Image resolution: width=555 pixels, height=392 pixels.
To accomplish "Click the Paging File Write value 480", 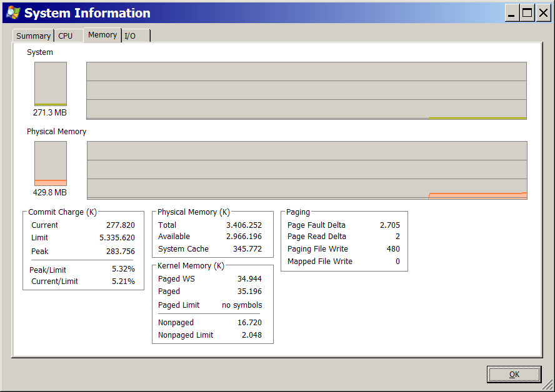I will point(393,249).
